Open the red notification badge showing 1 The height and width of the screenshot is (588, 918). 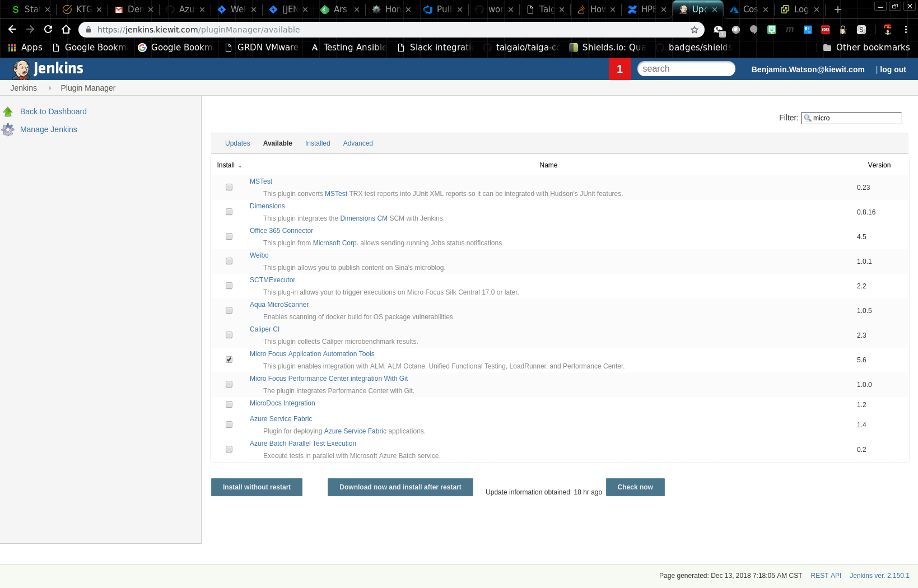620,69
